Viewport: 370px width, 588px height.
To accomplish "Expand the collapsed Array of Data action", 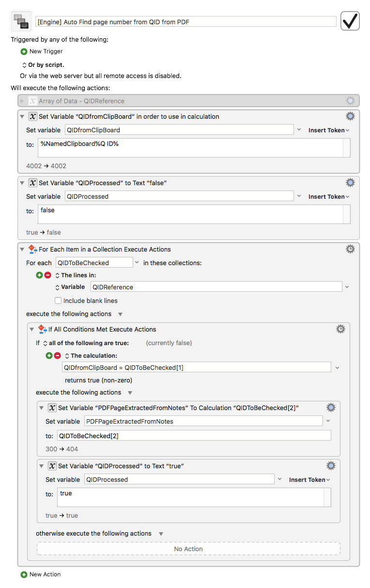I will pyautogui.click(x=22, y=101).
